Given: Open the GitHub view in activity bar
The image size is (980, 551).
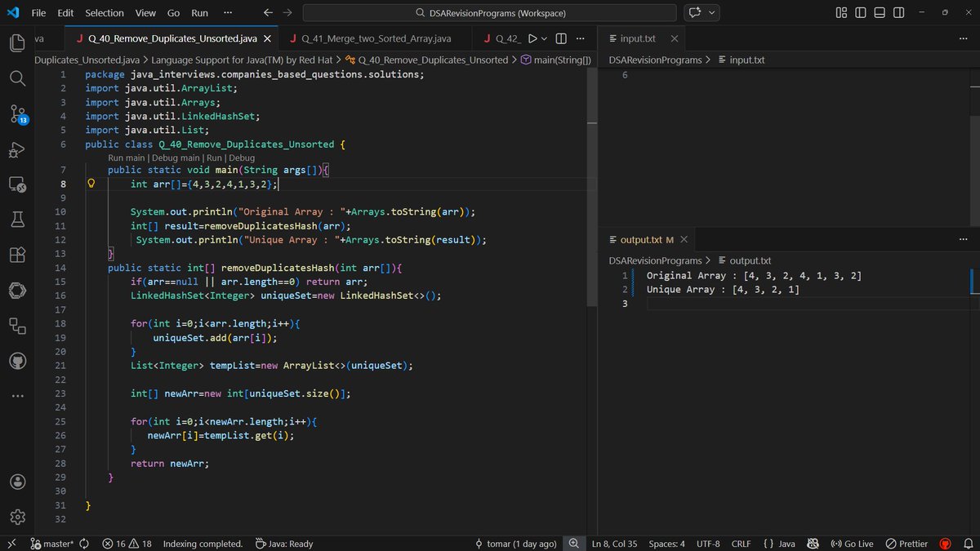Looking at the screenshot, I should point(18,361).
